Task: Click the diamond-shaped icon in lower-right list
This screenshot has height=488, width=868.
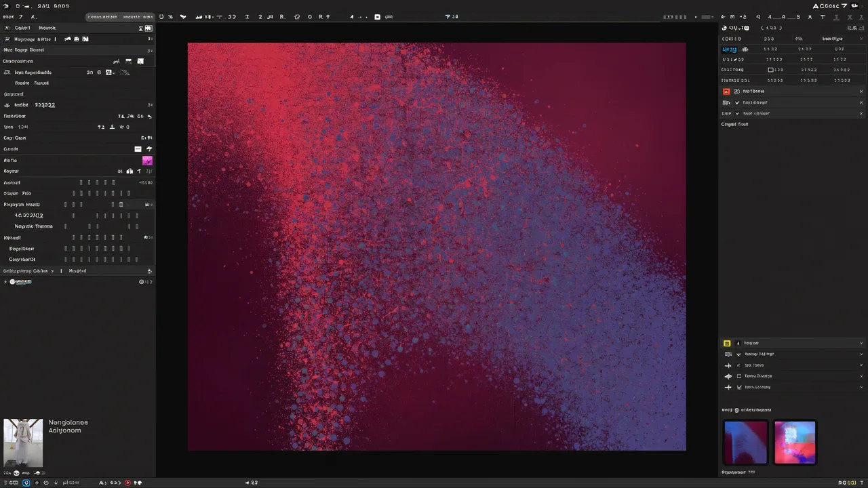Action: [728, 376]
